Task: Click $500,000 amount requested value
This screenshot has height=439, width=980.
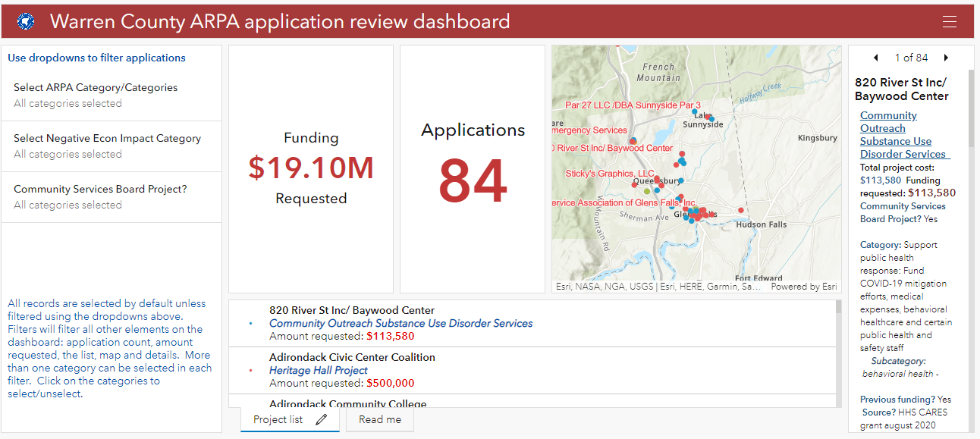Action: [391, 383]
